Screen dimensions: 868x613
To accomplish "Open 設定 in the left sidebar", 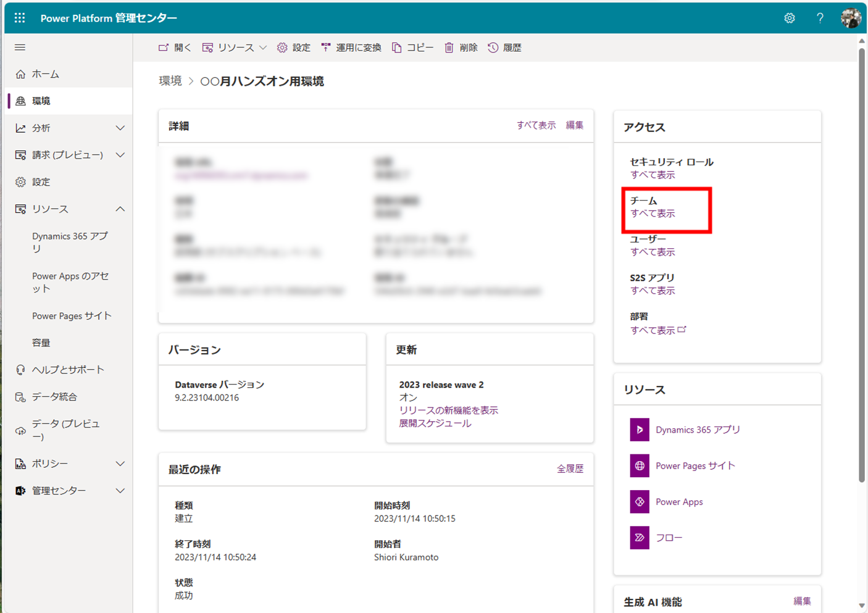I will coord(68,182).
